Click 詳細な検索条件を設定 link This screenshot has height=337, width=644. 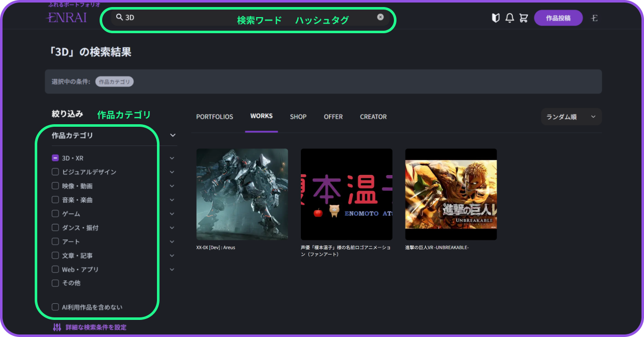click(96, 327)
